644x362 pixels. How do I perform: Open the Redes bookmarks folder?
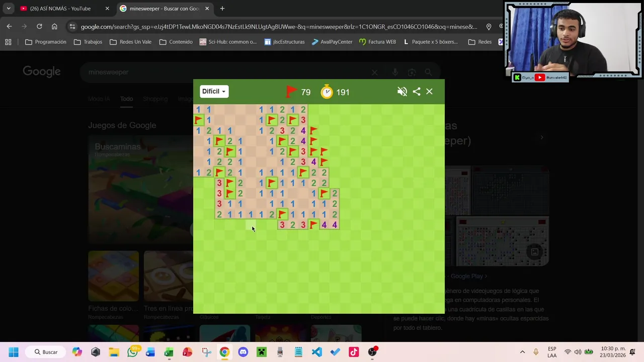[x=480, y=42]
